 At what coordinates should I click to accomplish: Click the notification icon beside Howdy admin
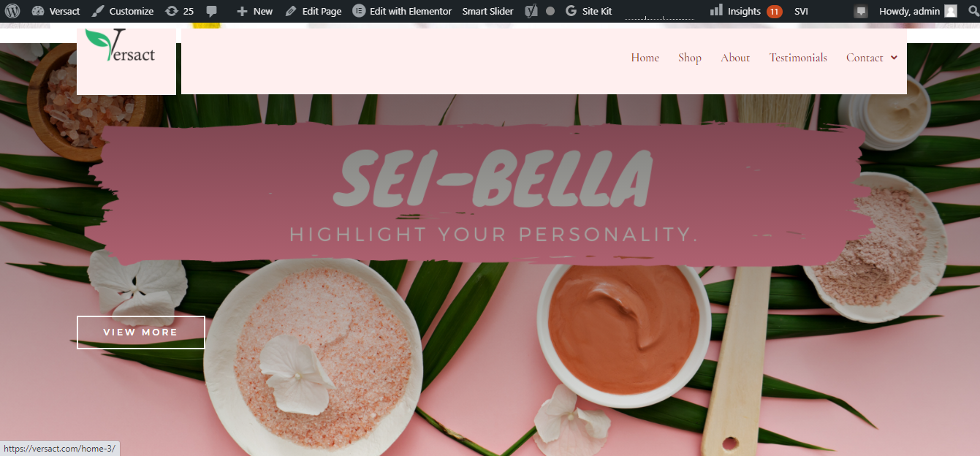pos(862,12)
